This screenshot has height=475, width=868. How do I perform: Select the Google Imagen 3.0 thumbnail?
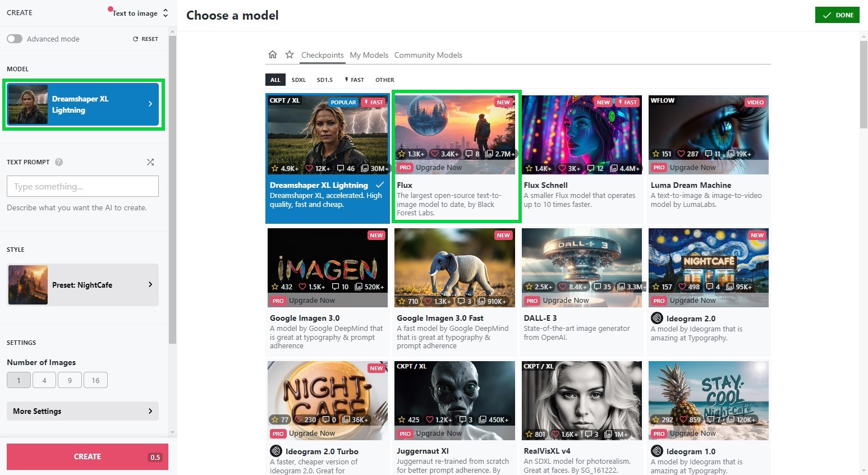[328, 268]
